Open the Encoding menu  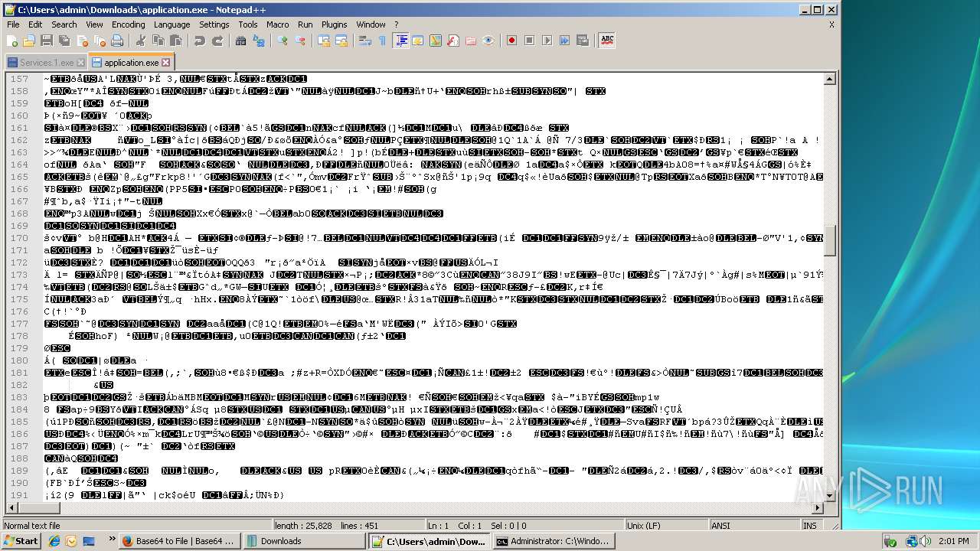pos(128,24)
